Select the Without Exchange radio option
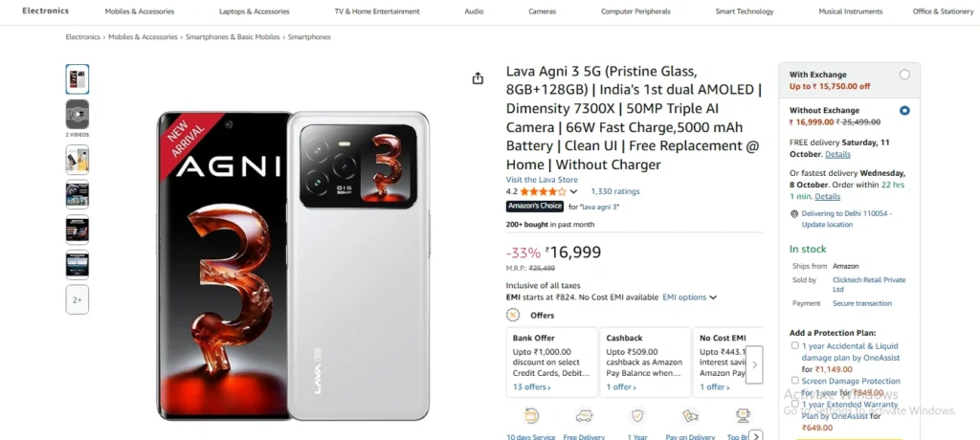Image resolution: width=980 pixels, height=440 pixels. click(x=904, y=111)
